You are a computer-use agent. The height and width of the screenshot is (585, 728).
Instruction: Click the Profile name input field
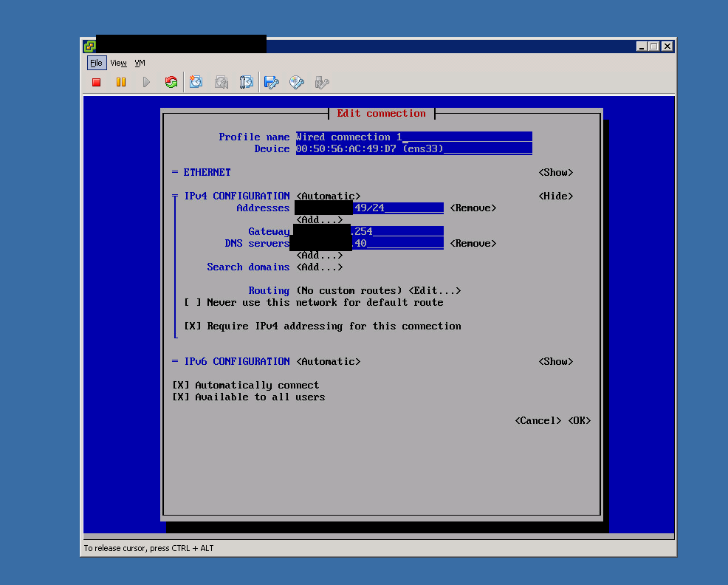click(413, 137)
